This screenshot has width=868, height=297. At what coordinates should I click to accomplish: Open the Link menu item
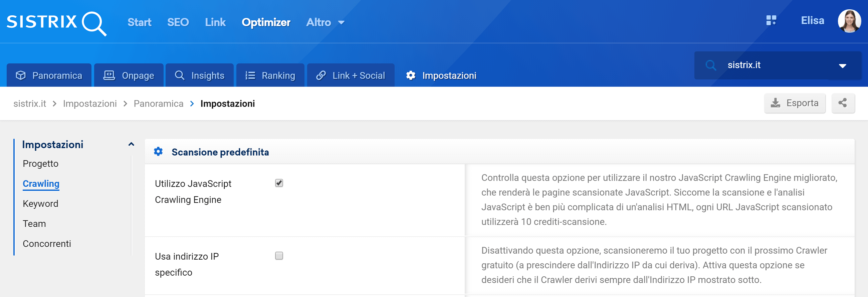pyautogui.click(x=215, y=22)
